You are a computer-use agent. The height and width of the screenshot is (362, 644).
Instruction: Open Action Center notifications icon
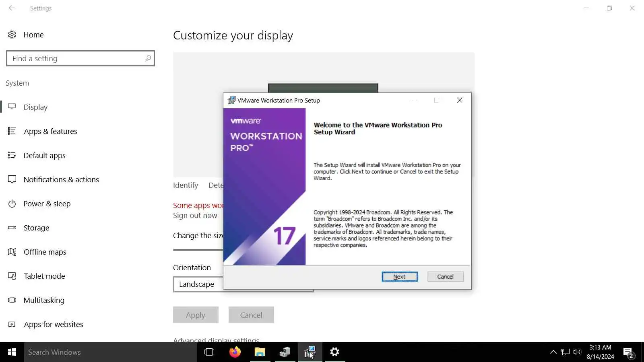click(x=629, y=353)
